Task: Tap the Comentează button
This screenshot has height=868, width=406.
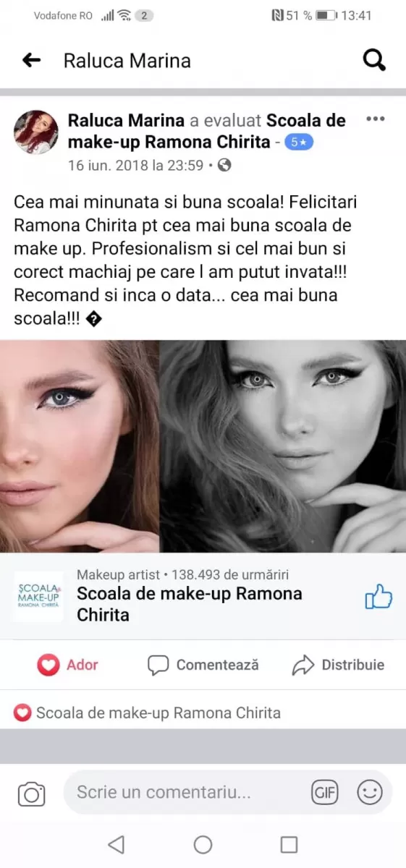Action: click(x=203, y=665)
